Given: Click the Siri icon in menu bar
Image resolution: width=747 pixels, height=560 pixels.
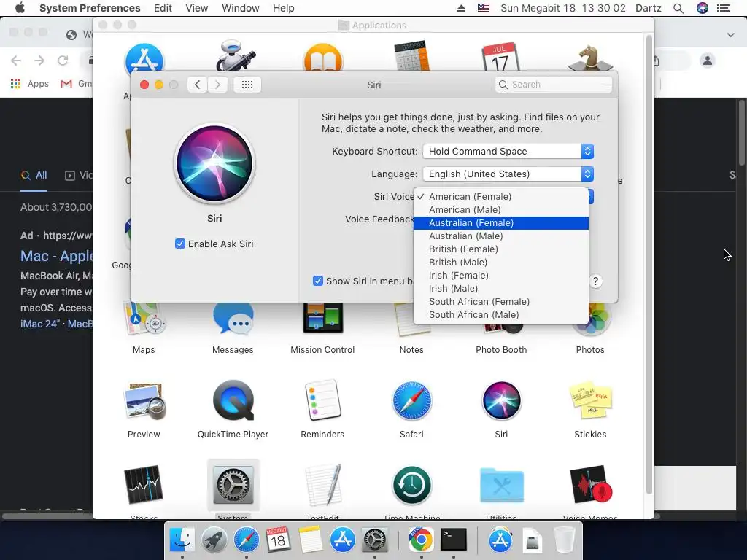Looking at the screenshot, I should [x=703, y=8].
